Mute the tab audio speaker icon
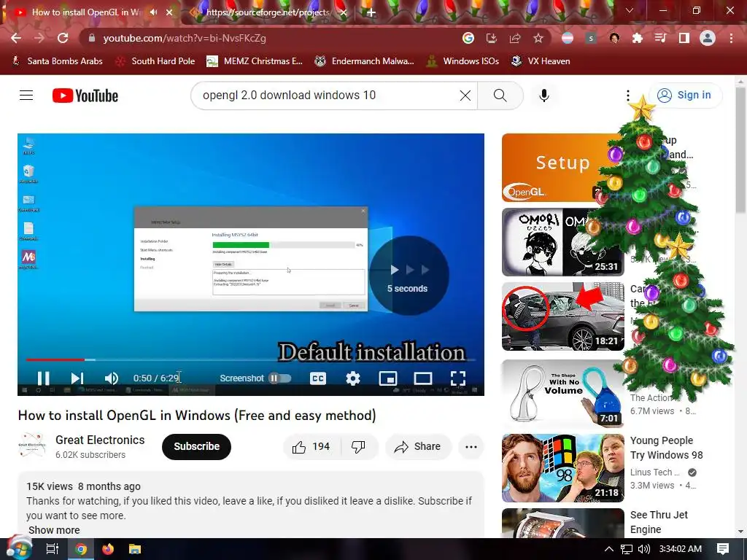 (x=153, y=12)
